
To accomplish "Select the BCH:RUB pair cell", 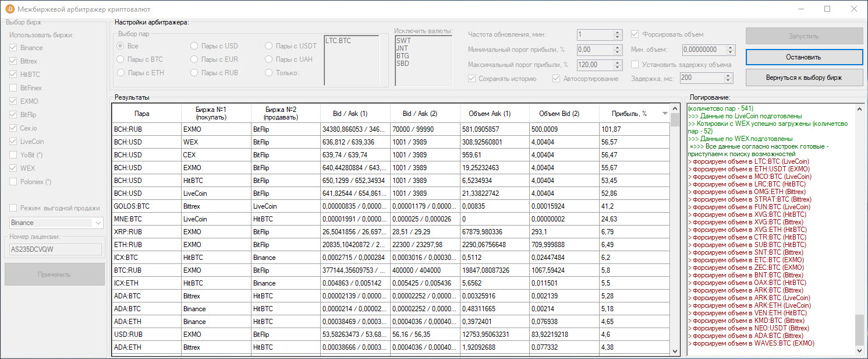I will (146, 129).
